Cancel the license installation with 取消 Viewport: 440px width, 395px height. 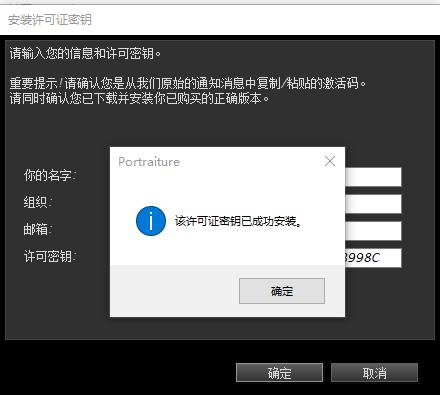pos(374,373)
